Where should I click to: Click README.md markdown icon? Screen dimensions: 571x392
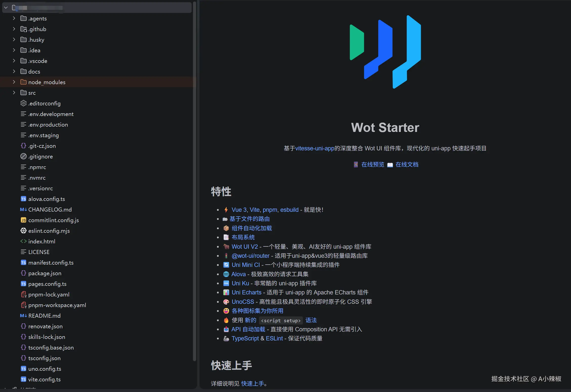tap(24, 316)
